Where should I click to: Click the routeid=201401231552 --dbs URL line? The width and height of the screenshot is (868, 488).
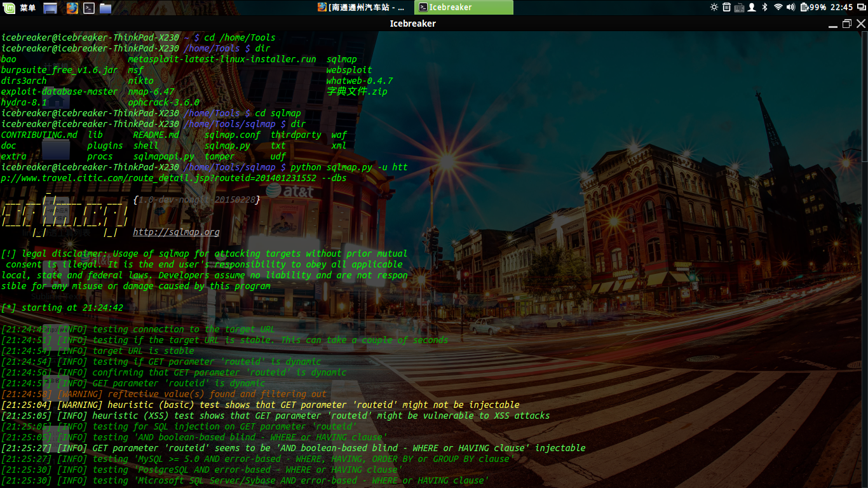(x=174, y=178)
